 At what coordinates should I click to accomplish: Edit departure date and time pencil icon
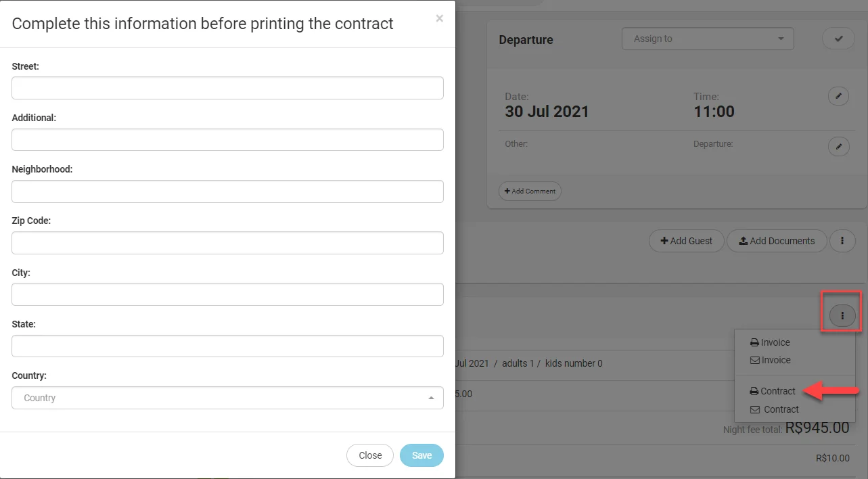pos(838,97)
